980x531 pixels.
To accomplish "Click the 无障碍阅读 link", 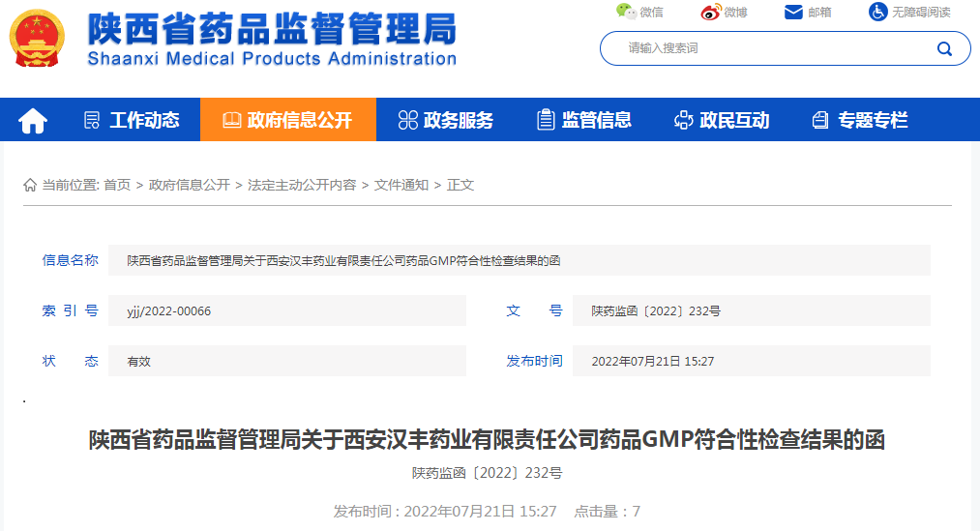I will point(921,13).
